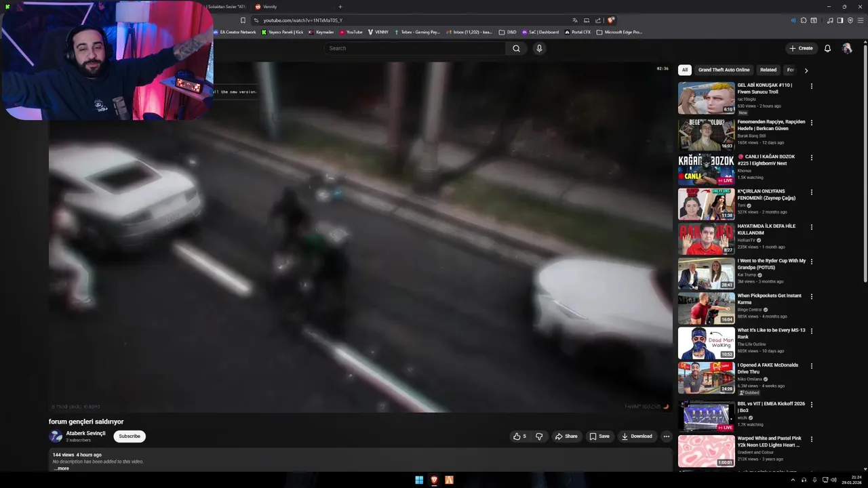Open options for Pickpockets Instant Karma video
Viewport: 868px width, 488px height.
pos(811,296)
